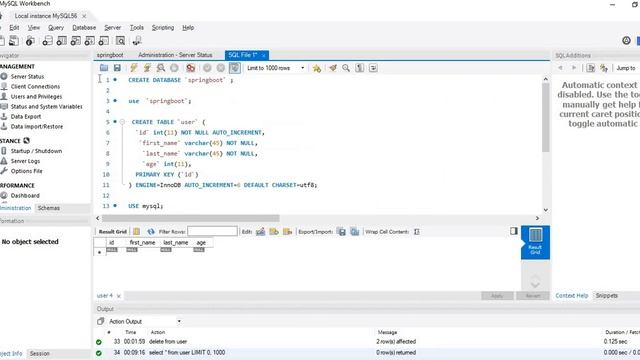The height and width of the screenshot is (360, 640).
Task: Select Result Grid view panel button
Action: 535,242
